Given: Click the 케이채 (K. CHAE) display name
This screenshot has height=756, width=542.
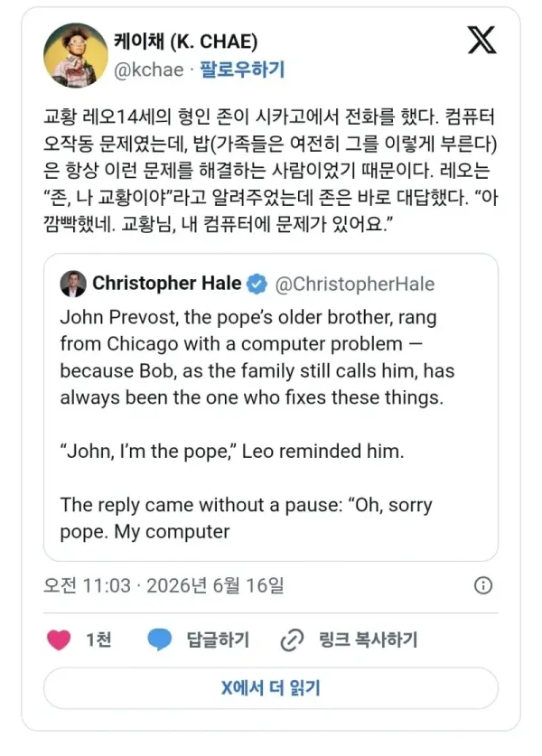Looking at the screenshot, I should [186, 42].
